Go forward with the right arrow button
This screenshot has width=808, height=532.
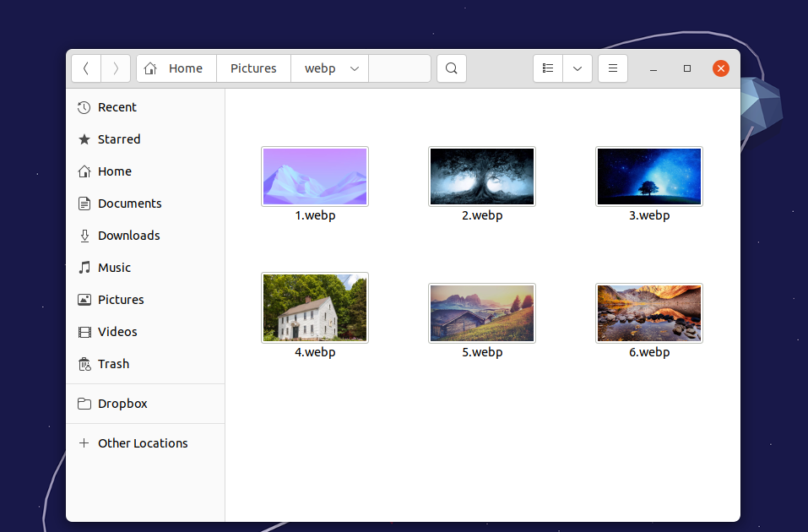[x=116, y=68]
